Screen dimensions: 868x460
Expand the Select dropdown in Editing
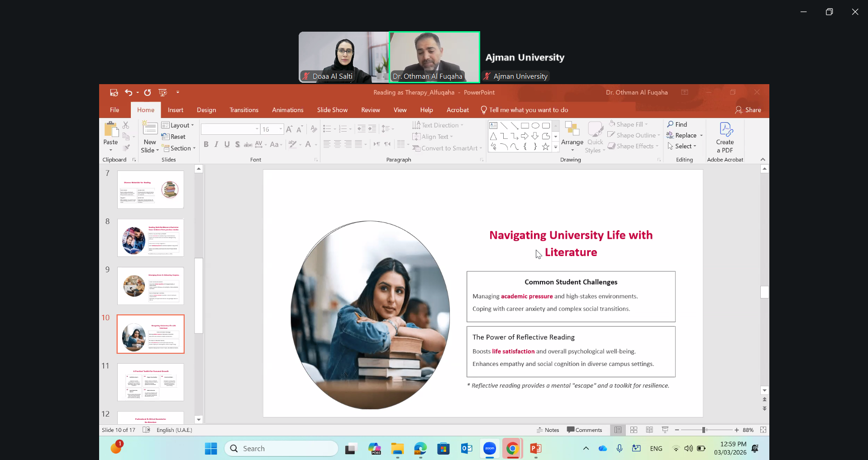[682, 146]
